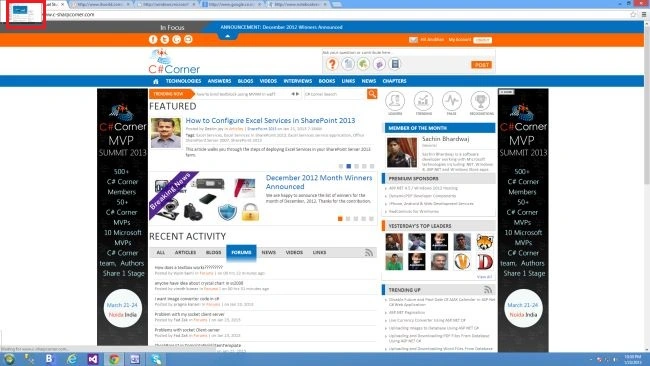Click the C# Corner logo
Viewport: 650px width, 366px height.
click(174, 61)
